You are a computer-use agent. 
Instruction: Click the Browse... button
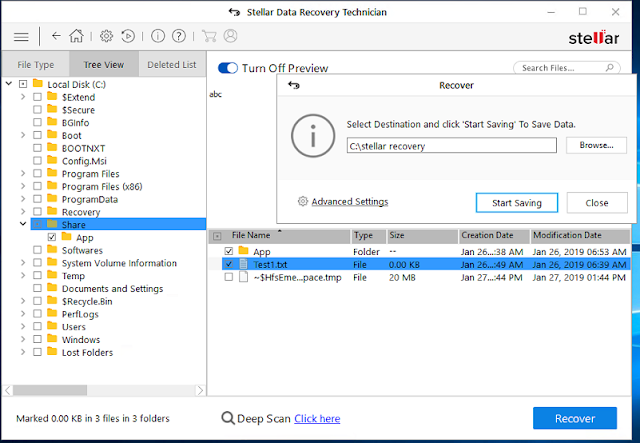point(596,145)
